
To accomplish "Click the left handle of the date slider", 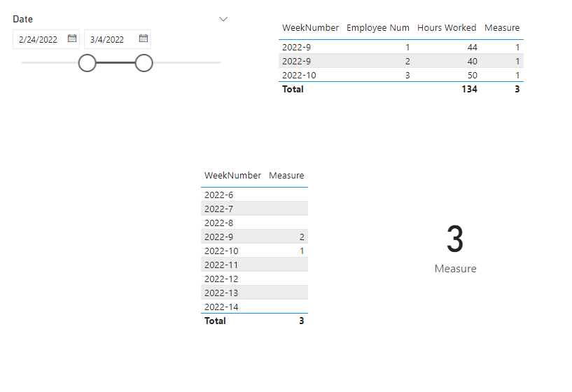I will tap(88, 63).
